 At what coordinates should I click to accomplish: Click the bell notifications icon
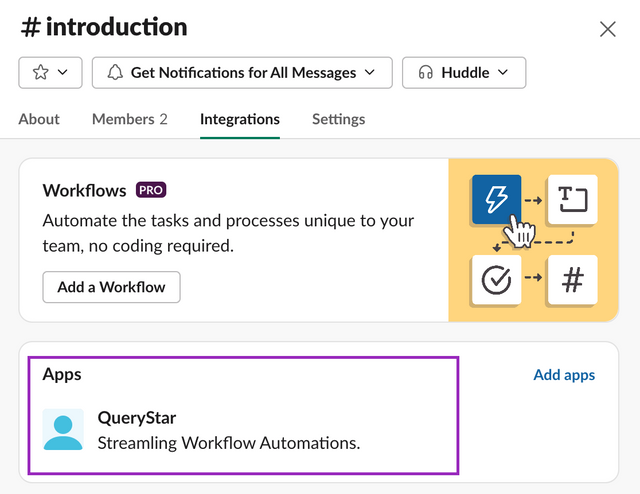point(114,73)
